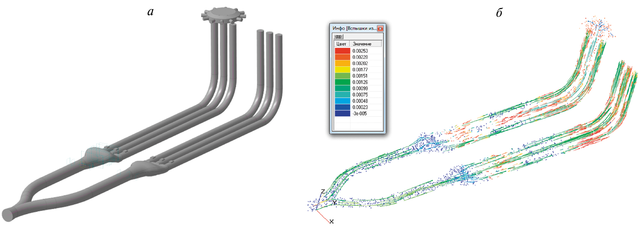Select the value 0.00075
The width and height of the screenshot is (644, 235).
[360, 95]
